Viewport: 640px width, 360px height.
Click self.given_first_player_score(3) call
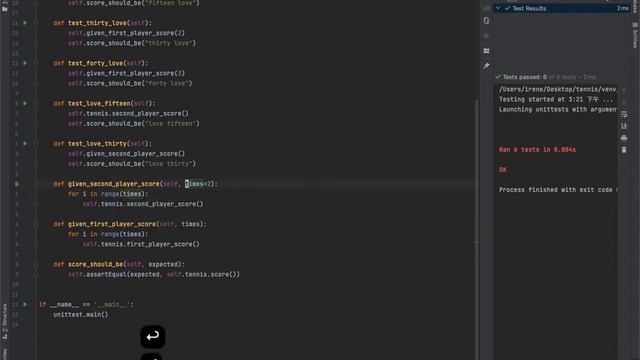(126, 73)
